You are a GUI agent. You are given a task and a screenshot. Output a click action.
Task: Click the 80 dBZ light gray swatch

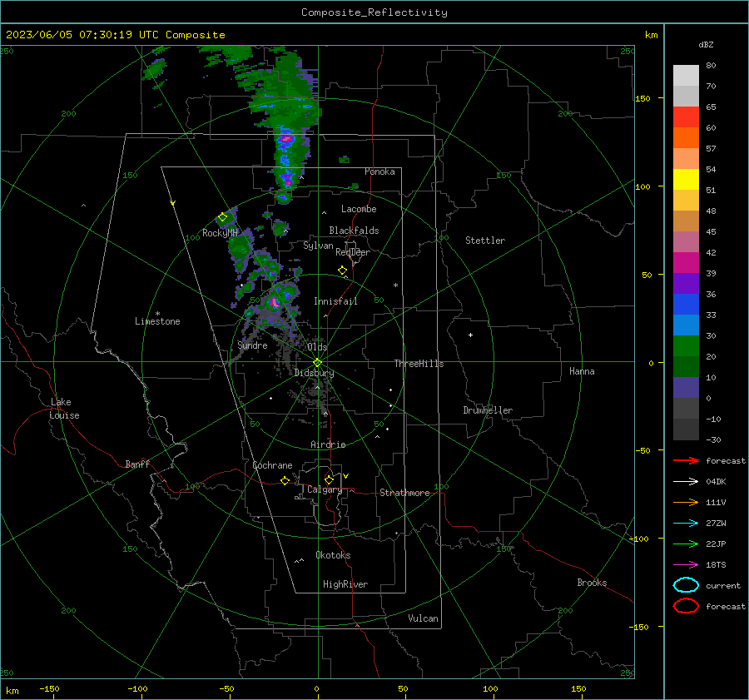(x=686, y=75)
